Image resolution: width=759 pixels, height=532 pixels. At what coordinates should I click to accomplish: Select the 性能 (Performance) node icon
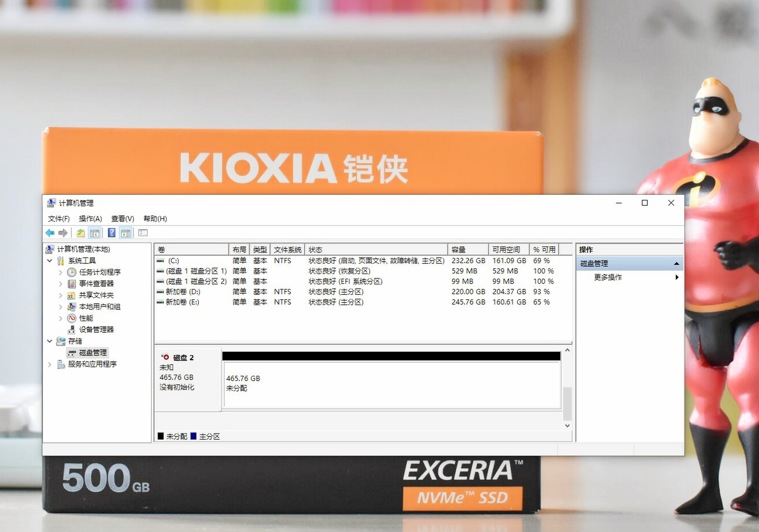(71, 319)
